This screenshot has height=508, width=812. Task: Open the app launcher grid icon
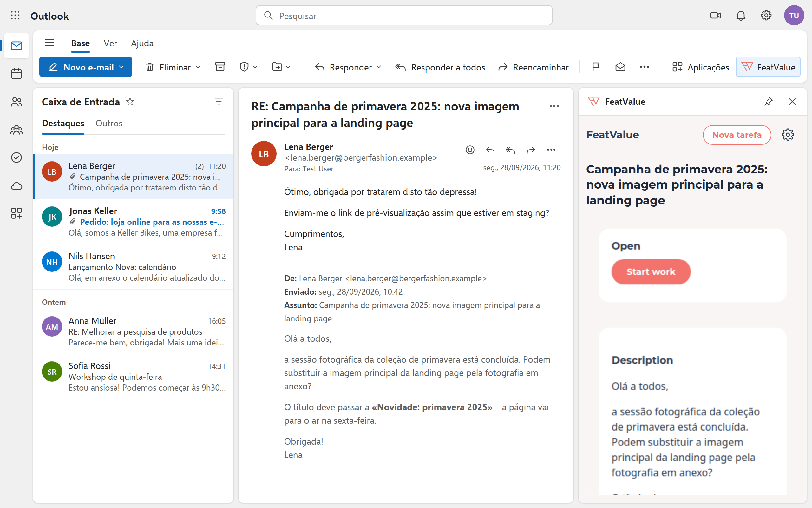coord(15,16)
